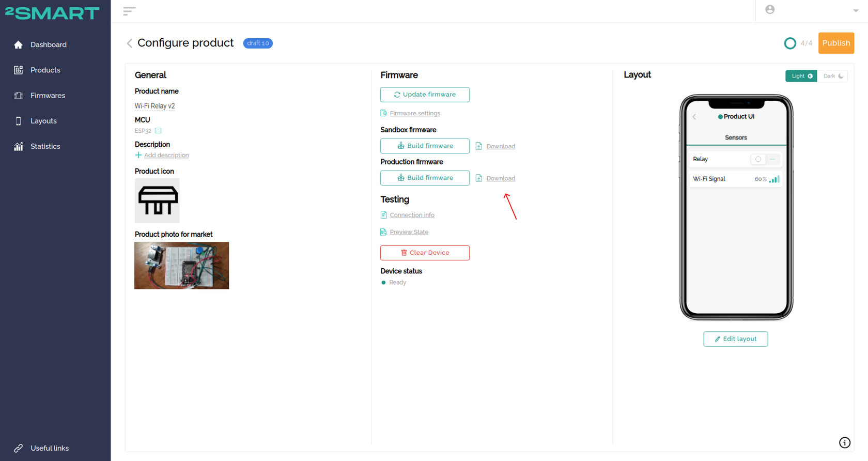Click the ESP32 MCU value text
Viewport: 868px width, 461px height.
(x=143, y=131)
